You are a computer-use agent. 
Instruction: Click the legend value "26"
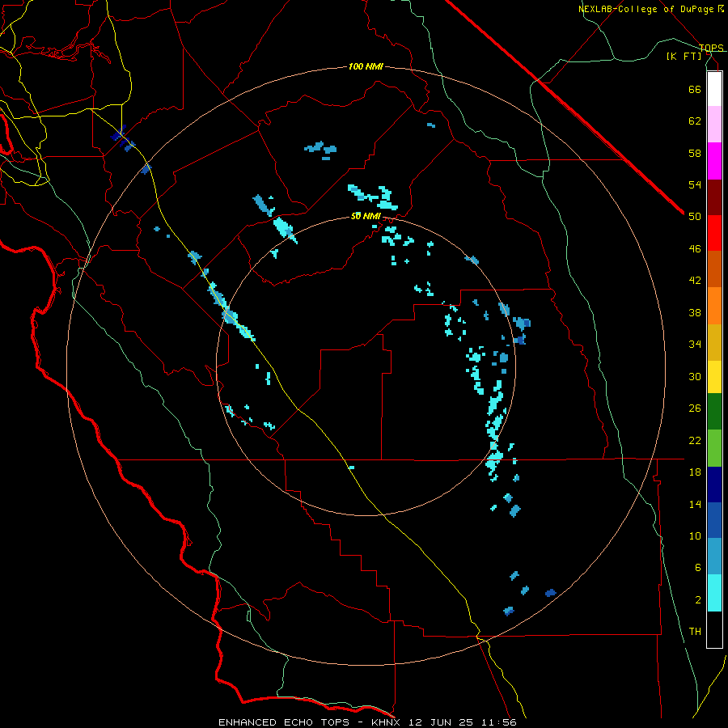[695, 408]
